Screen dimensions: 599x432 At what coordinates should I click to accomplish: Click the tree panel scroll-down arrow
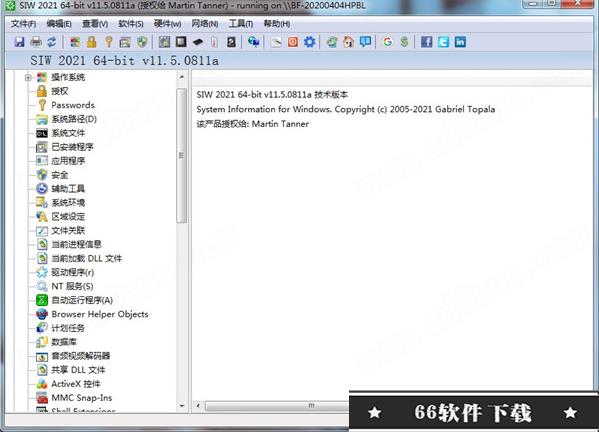point(182,406)
